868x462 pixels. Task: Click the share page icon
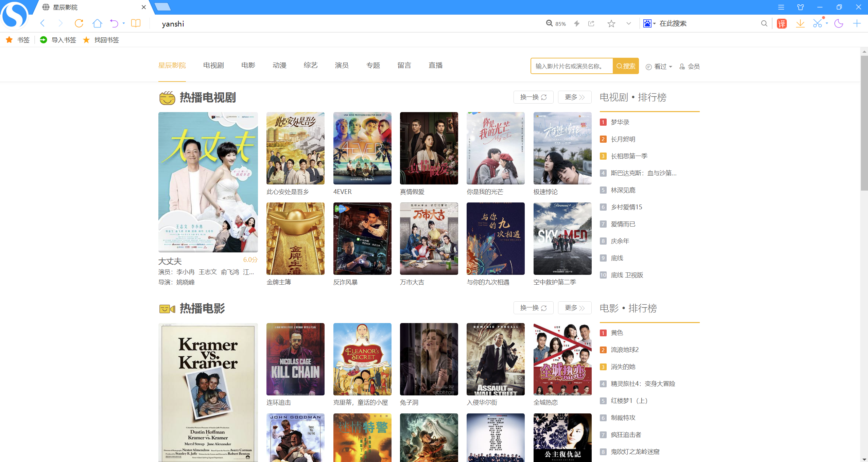coord(591,23)
